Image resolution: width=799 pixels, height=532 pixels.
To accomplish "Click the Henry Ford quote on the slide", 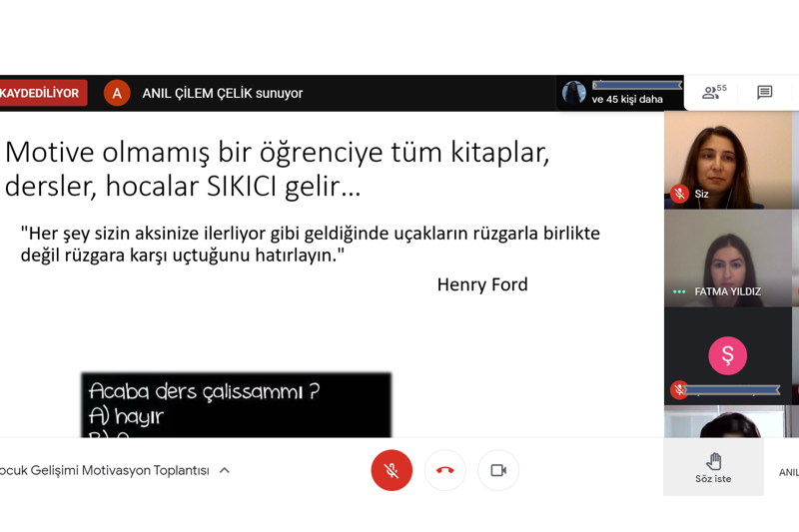I will pyautogui.click(x=310, y=245).
